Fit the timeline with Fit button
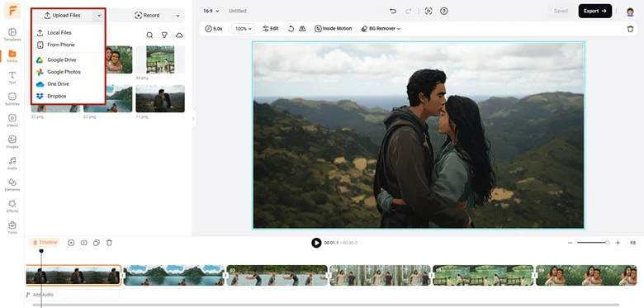Image resolution: width=644 pixels, height=308 pixels. [x=633, y=243]
